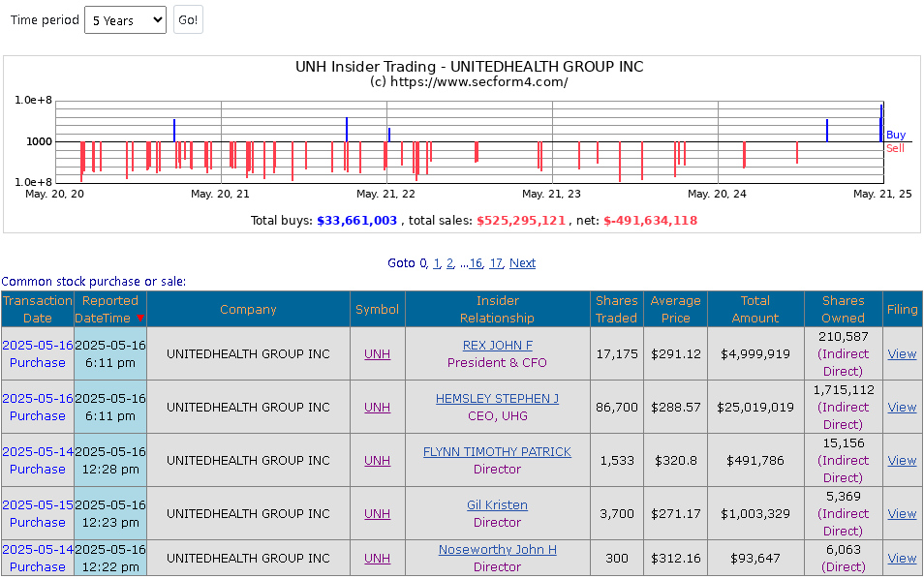
Task: Open UNH symbol link in REX JOHN F row
Action: (377, 354)
